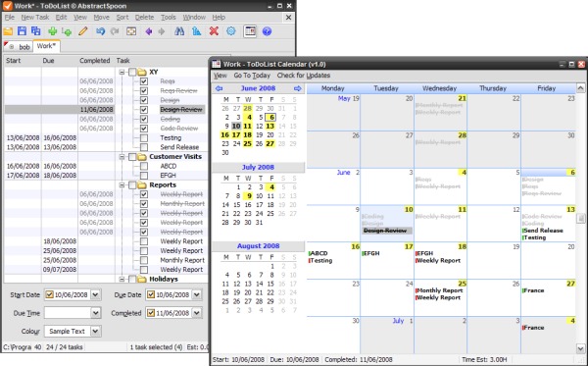Check the unfinished Monthly Report task checkbox
The image size is (588, 366).
point(144,260)
